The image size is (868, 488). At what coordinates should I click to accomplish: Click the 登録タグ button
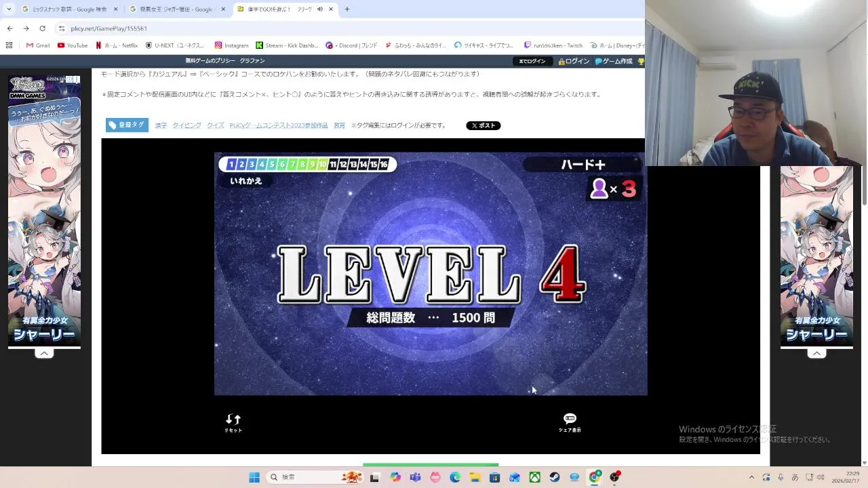(x=127, y=125)
